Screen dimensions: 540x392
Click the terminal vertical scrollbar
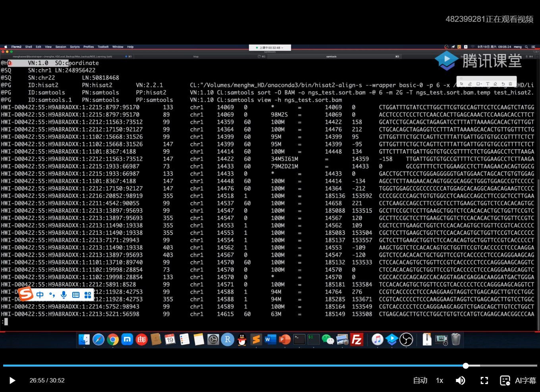tap(538, 254)
